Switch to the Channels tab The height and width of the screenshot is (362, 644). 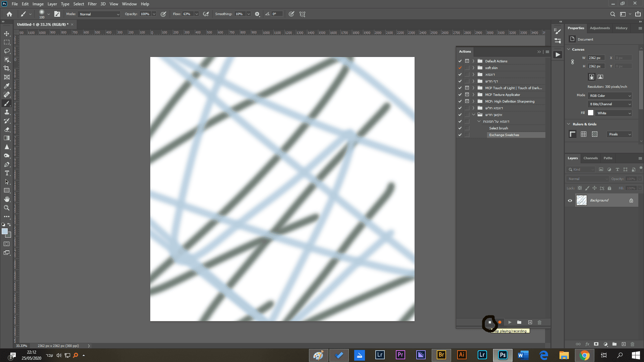coord(590,158)
